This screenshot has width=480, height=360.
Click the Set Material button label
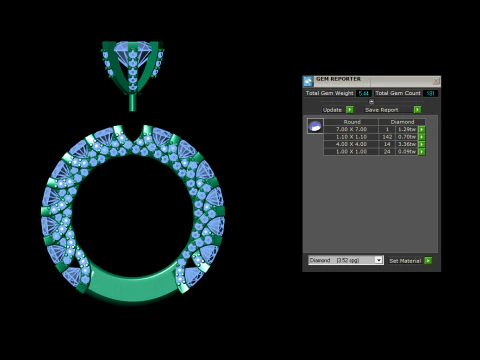(405, 261)
